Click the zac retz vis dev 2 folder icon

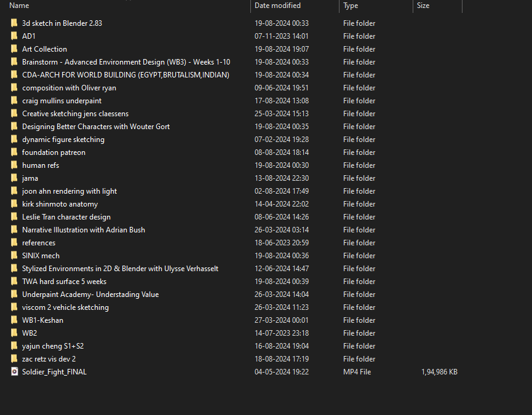point(14,358)
